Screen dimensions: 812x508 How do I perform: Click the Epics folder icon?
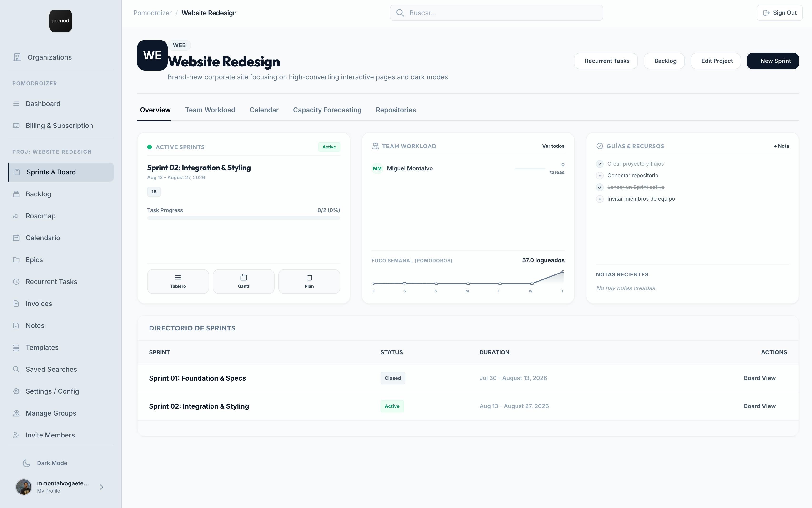click(16, 260)
